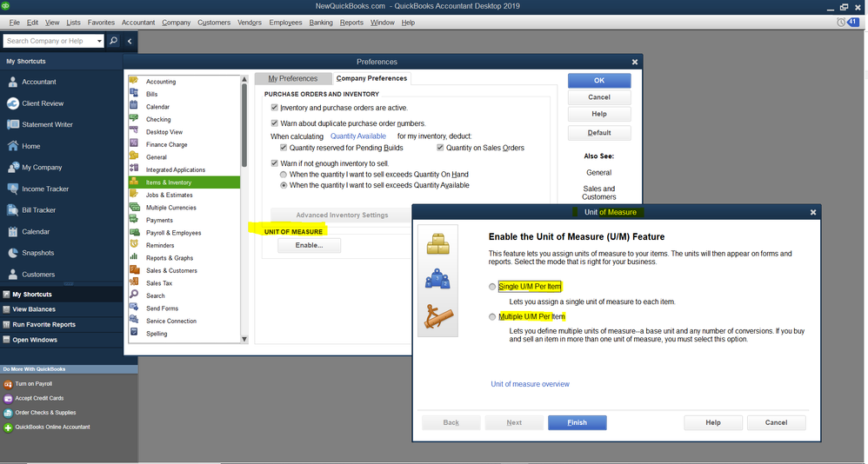Open My Company shortcut icon

13,167
